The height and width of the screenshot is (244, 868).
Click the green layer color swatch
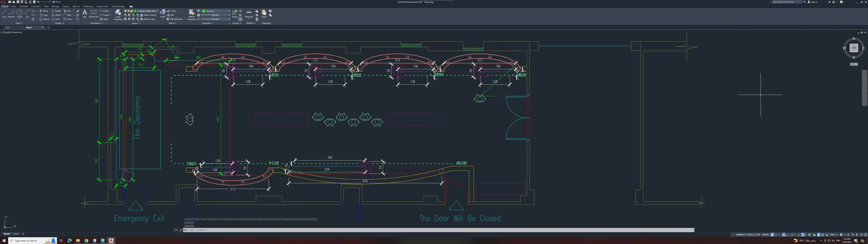(x=135, y=11)
